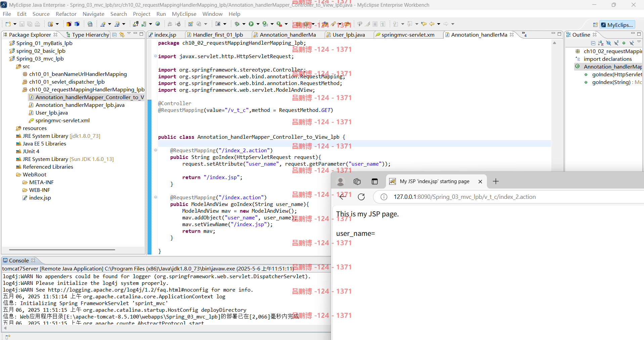This screenshot has width=644, height=340.
Task: Close the Annotation_handlerMa editor tab
Action: click(x=512, y=35)
